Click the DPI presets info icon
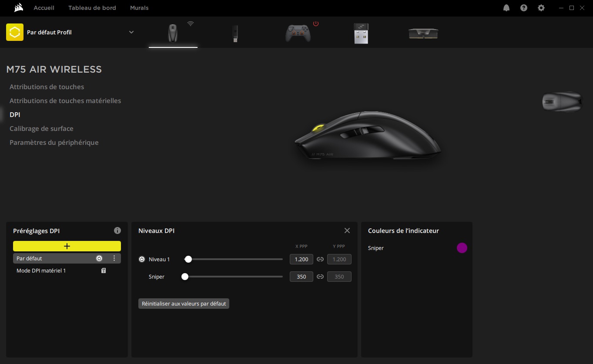 [x=117, y=230]
